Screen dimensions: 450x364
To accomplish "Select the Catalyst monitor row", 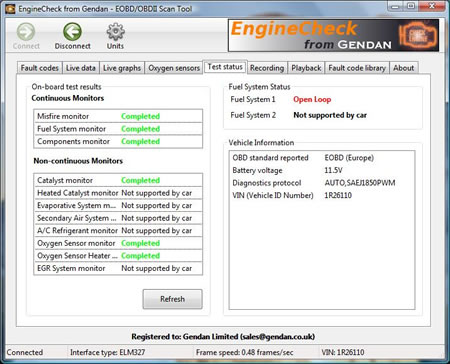I will 118,180.
